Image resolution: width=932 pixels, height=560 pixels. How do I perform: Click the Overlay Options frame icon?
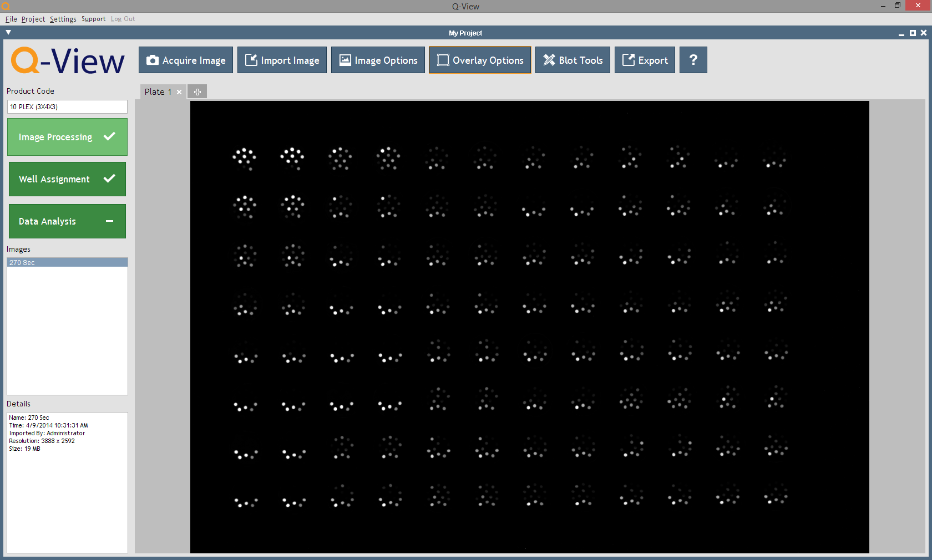click(443, 60)
